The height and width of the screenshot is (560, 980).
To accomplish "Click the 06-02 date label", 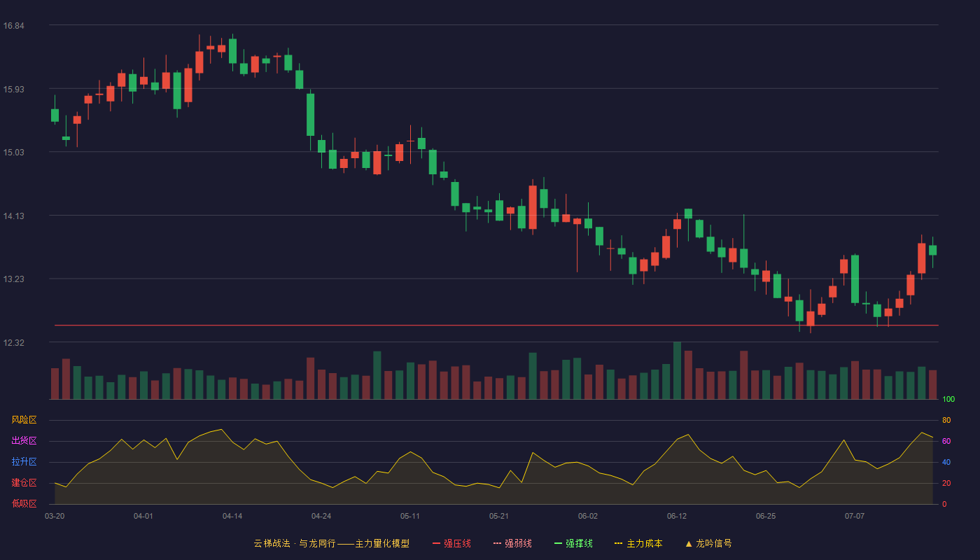I will [588, 516].
